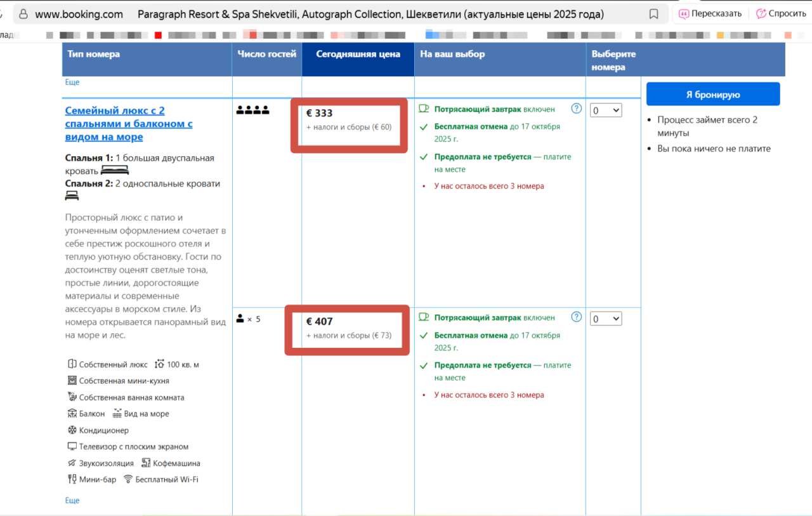Click the air conditioner icon beside "Кондиционер"
The height and width of the screenshot is (516, 812).
[72, 430]
